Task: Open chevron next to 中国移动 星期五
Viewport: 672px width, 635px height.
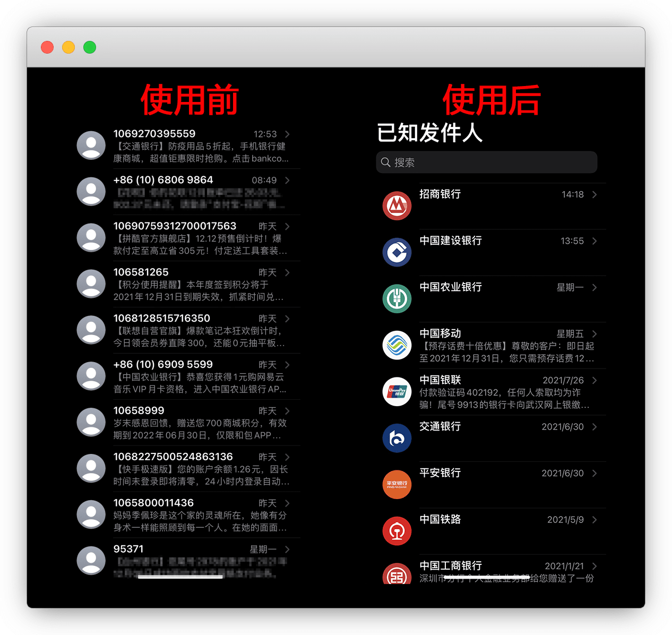Action: pyautogui.click(x=595, y=334)
